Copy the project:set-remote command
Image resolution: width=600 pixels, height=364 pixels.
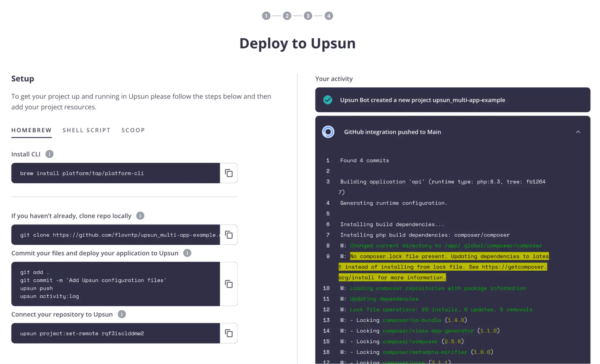click(229, 333)
